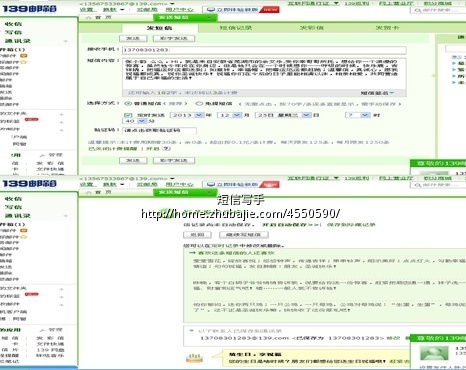Click the orange badge icon next to the unread-mail folder on the compose page
This screenshot has height=370, width=466.
click(x=24, y=56)
